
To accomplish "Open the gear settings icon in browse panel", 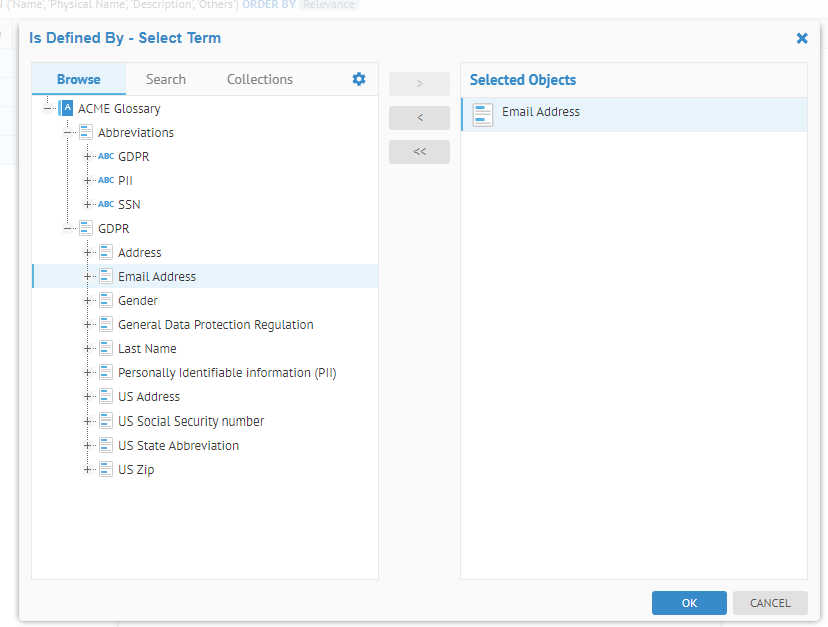I will [x=359, y=79].
